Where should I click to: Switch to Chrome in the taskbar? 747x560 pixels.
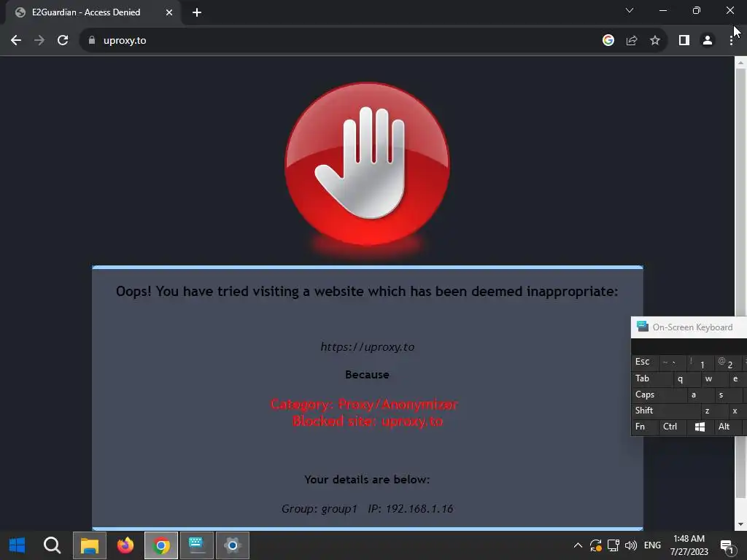pos(161,545)
